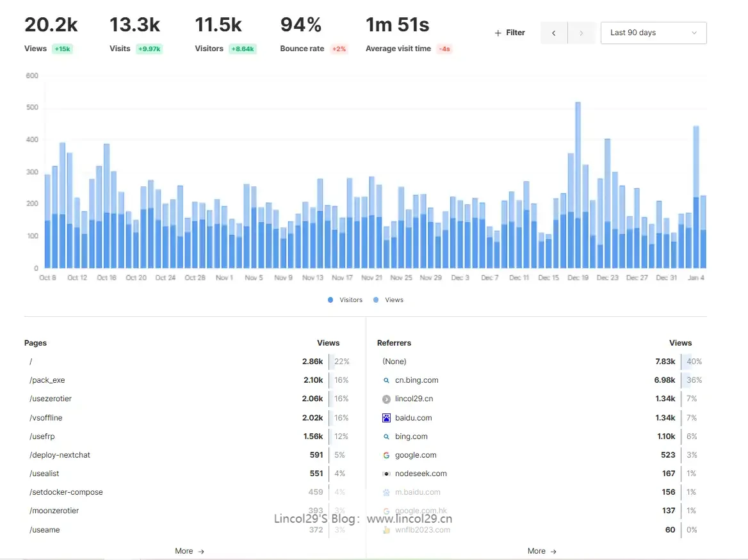Click the tallest bar near Dec 19
748x560 pixels.
[578, 184]
